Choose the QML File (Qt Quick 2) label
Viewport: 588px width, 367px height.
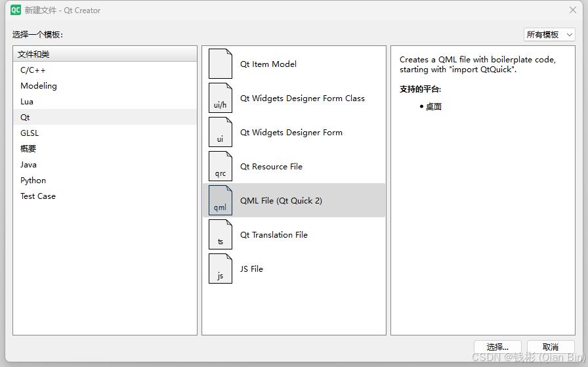click(x=281, y=201)
